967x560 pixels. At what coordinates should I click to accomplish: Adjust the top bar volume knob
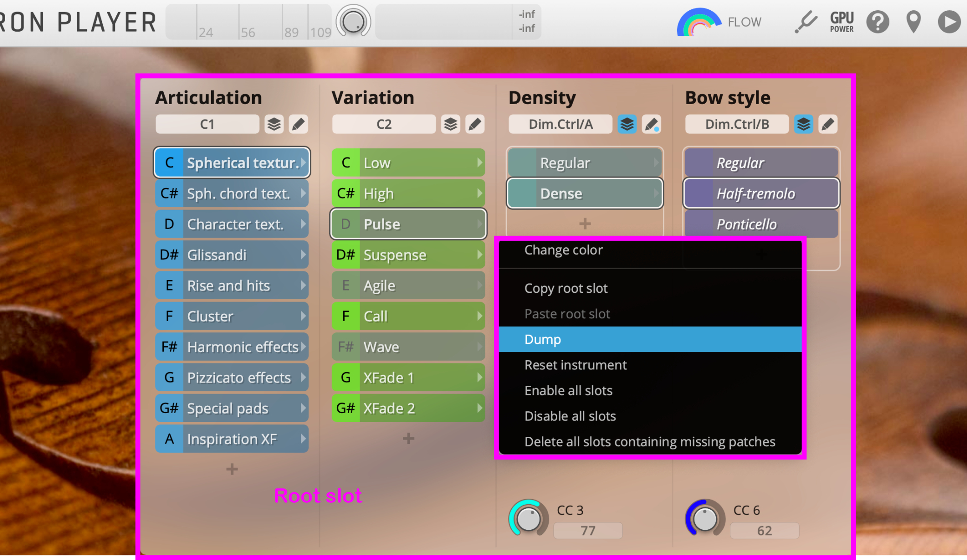point(353,21)
